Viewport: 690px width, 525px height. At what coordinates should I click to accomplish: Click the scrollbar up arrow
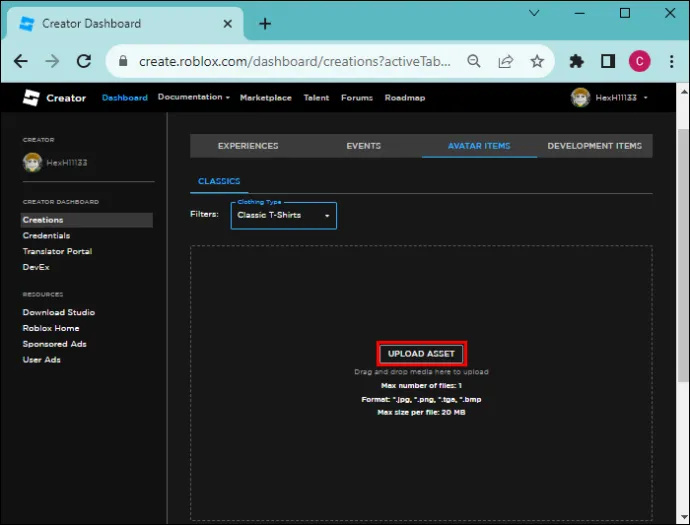683,92
